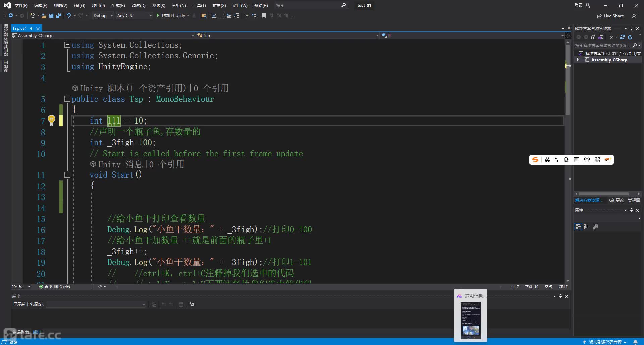Uncomment selected lines icon
Screen dimensions: 644x345
tap(254, 16)
